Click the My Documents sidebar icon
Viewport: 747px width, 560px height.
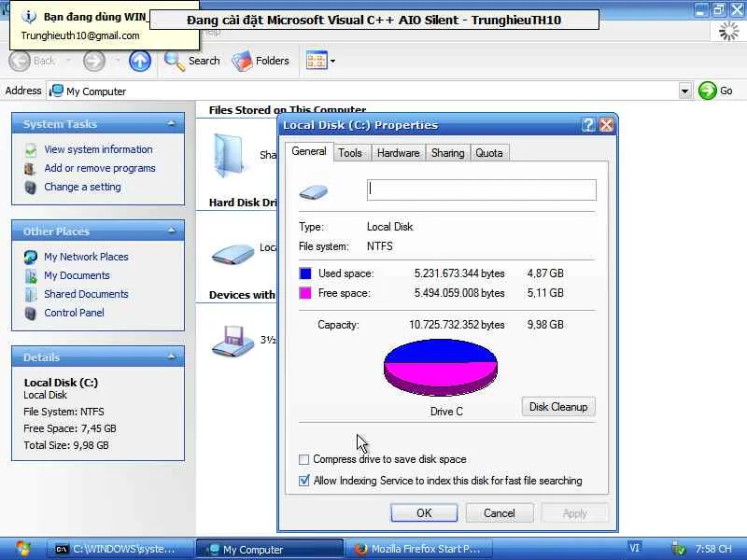[31, 275]
